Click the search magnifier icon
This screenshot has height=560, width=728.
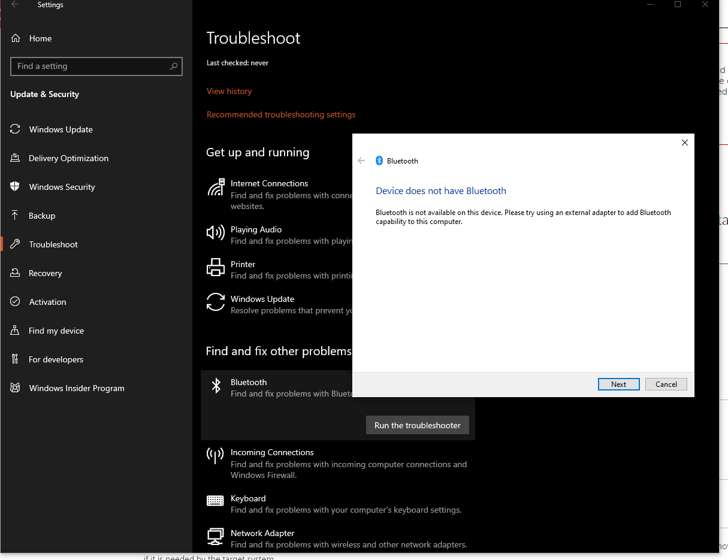point(174,66)
